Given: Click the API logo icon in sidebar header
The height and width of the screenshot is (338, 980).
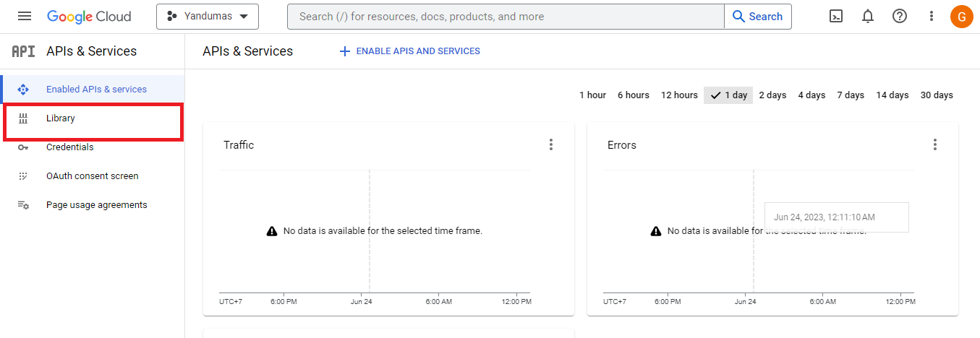Looking at the screenshot, I should click(23, 51).
